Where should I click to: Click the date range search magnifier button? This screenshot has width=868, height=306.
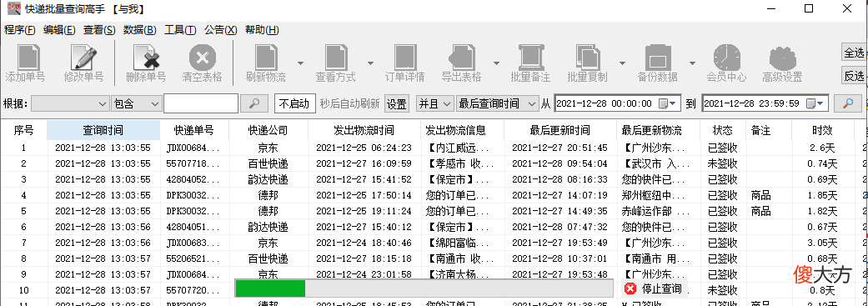(847, 103)
